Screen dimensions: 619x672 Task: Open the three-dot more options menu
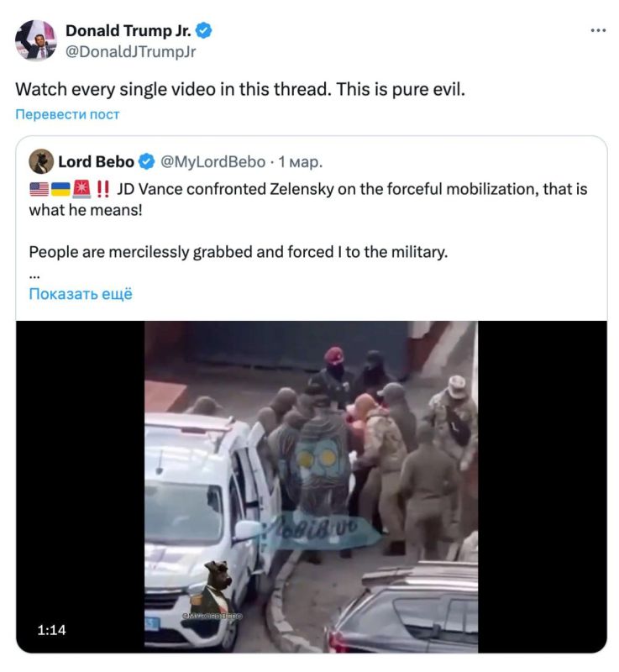coord(598,30)
